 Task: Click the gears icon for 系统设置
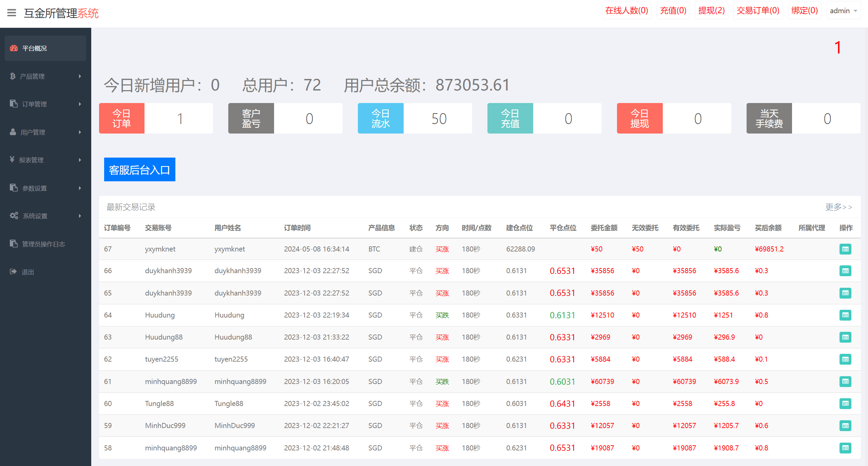pyautogui.click(x=14, y=216)
